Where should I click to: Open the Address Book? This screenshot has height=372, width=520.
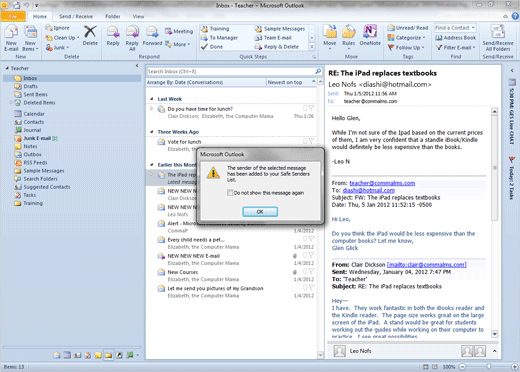(x=456, y=38)
